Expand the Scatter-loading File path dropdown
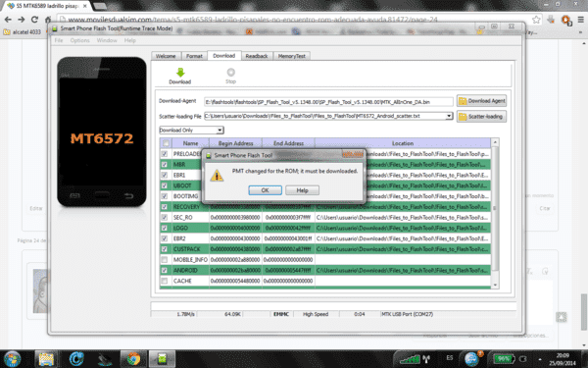The width and height of the screenshot is (588, 368). (x=449, y=116)
